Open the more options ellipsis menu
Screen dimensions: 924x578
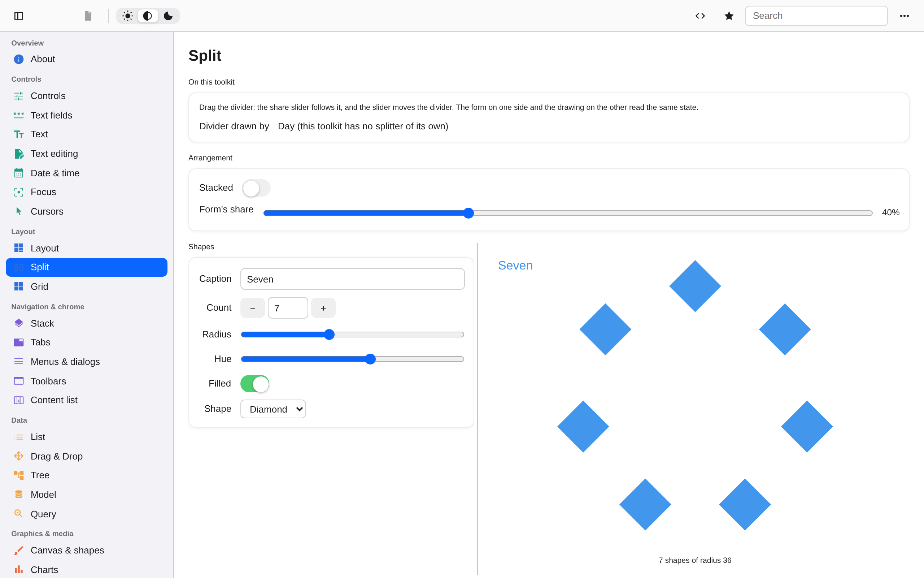[x=904, y=16]
